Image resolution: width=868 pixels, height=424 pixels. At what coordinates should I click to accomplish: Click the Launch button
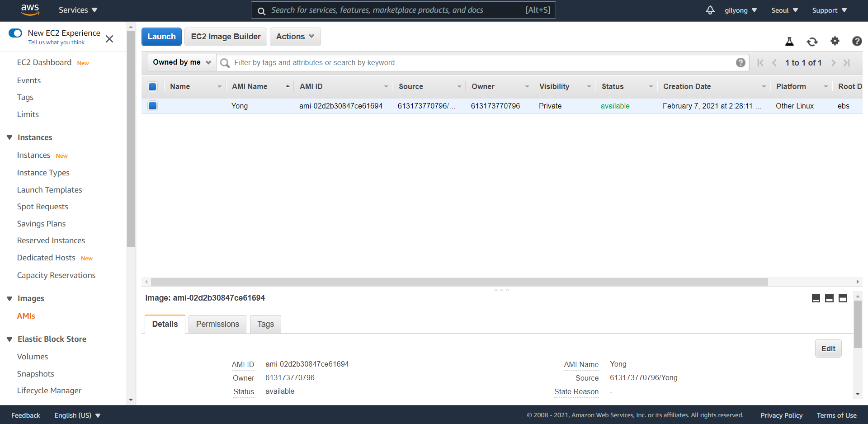[x=161, y=37]
